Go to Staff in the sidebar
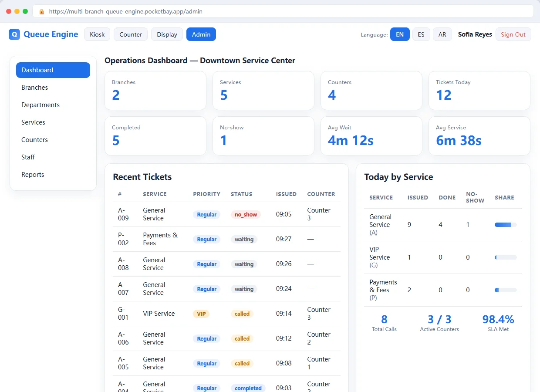 click(53, 157)
